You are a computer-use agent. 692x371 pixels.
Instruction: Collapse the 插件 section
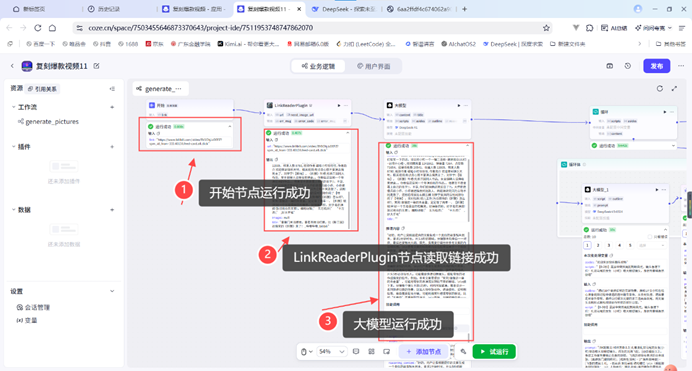point(13,146)
